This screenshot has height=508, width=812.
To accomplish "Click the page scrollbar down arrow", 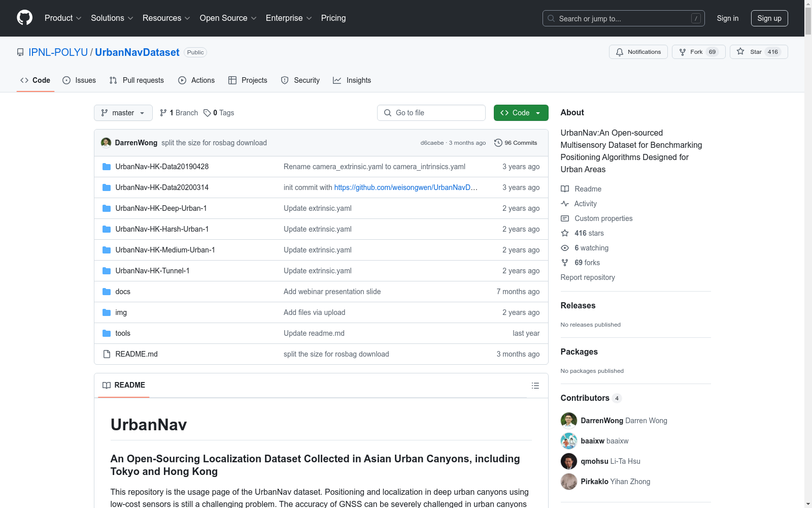I will tap(808, 504).
